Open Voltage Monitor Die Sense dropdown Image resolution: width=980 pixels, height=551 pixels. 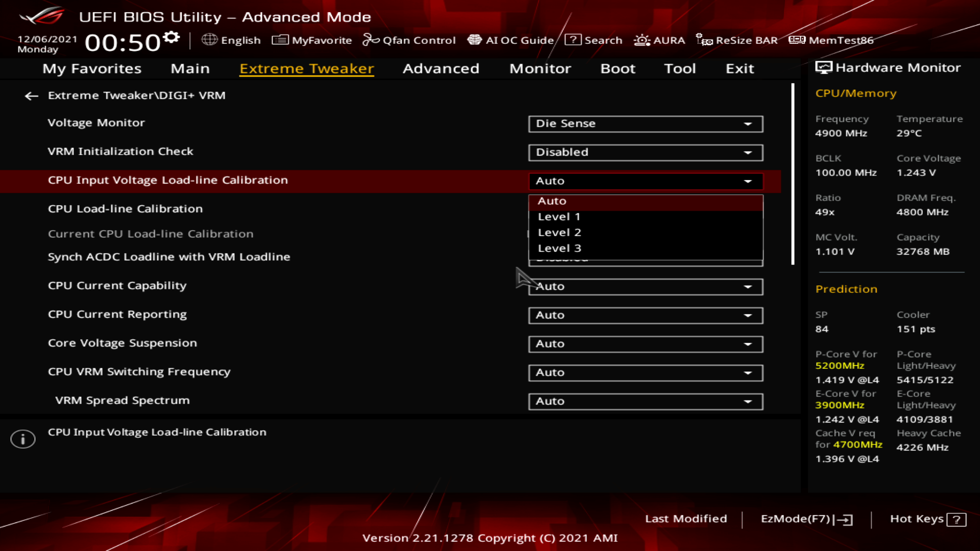tap(645, 124)
